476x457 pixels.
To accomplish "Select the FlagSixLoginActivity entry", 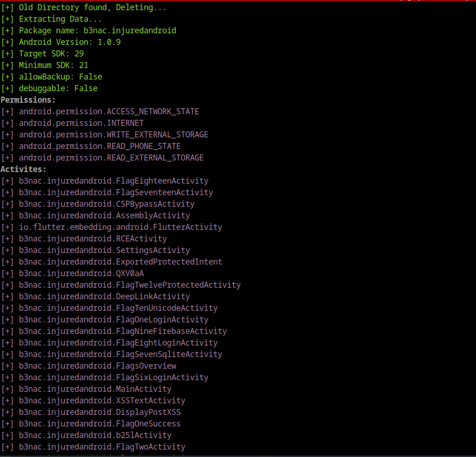I will pos(105,377).
